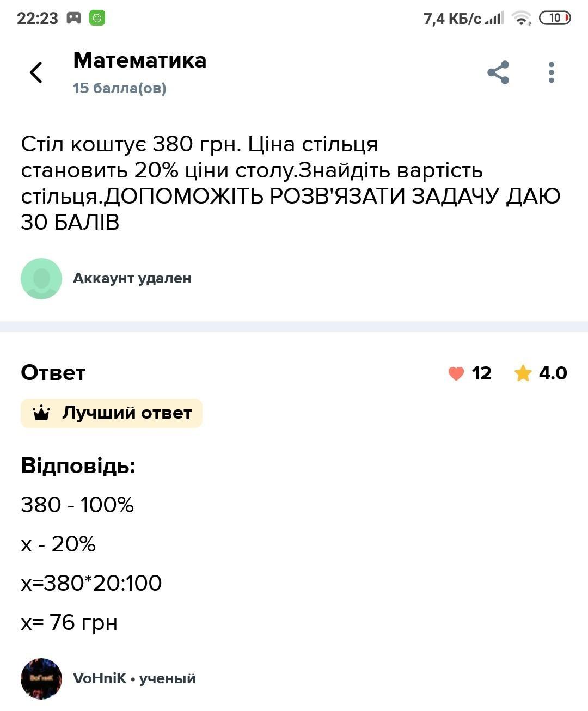Screen dimensions: 588x711
Task: Tap the share icon
Action: (498, 72)
